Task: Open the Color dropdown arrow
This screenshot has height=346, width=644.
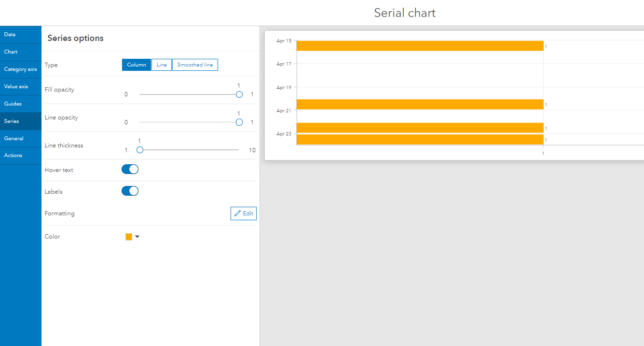Action: point(137,236)
